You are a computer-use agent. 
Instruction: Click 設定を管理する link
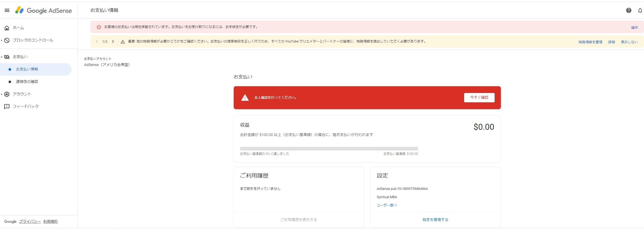click(x=435, y=220)
